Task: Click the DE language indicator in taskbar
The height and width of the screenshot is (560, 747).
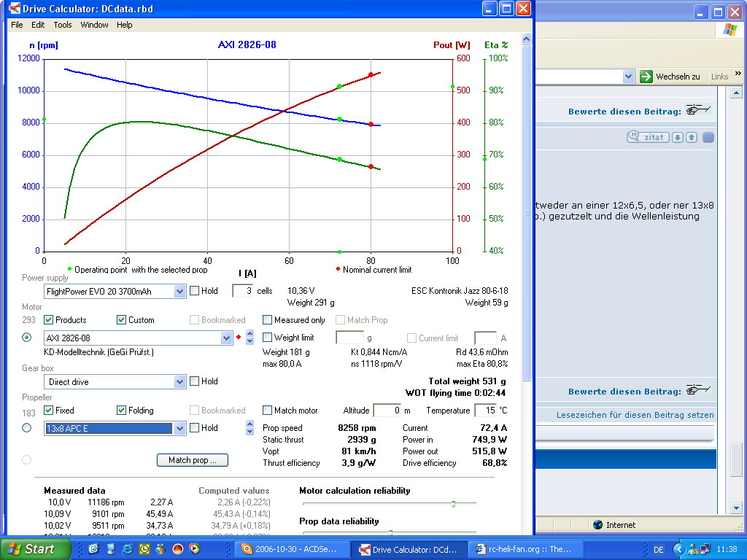Action: click(x=659, y=550)
